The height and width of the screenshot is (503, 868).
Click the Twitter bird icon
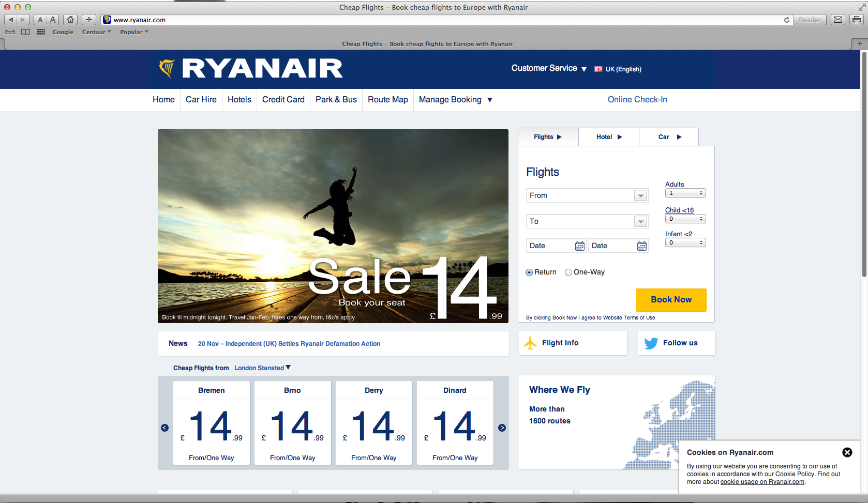pyautogui.click(x=651, y=343)
